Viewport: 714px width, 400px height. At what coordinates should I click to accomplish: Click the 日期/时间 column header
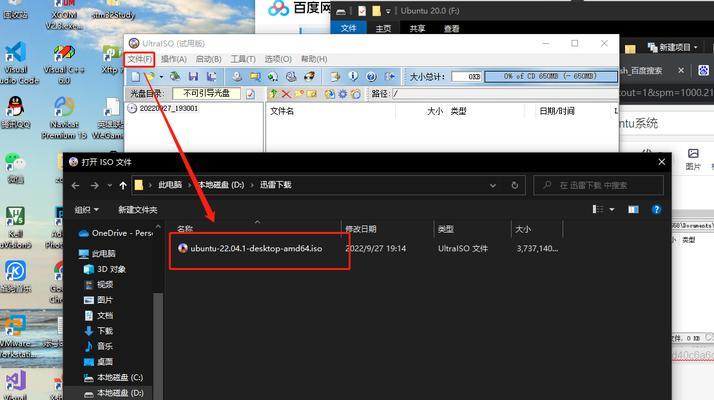point(557,111)
